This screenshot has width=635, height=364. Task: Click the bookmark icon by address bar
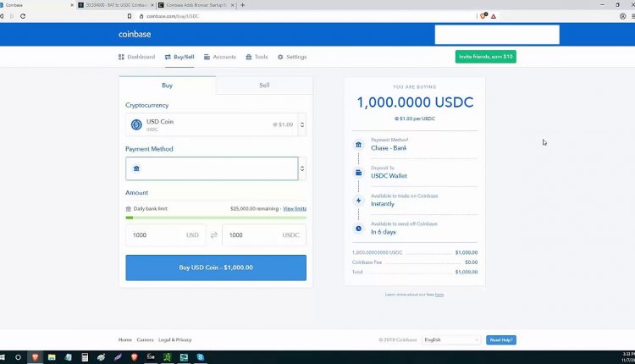click(130, 16)
